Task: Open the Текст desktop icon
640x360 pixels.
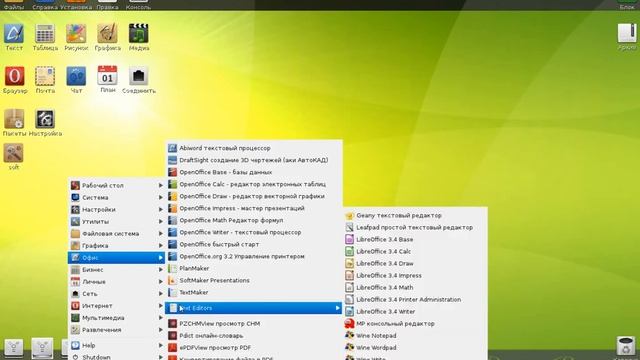Action: point(14,34)
